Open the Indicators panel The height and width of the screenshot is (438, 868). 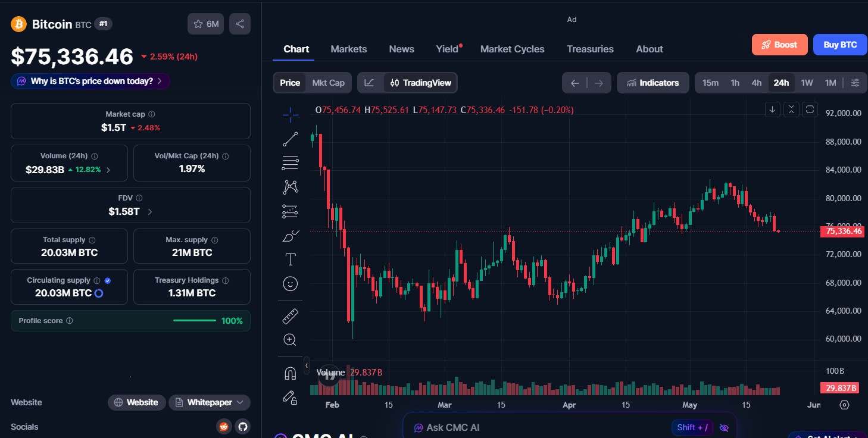(x=653, y=83)
